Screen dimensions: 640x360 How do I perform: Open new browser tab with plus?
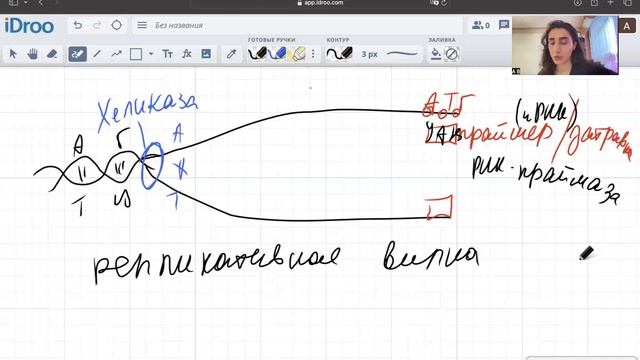(611, 2)
